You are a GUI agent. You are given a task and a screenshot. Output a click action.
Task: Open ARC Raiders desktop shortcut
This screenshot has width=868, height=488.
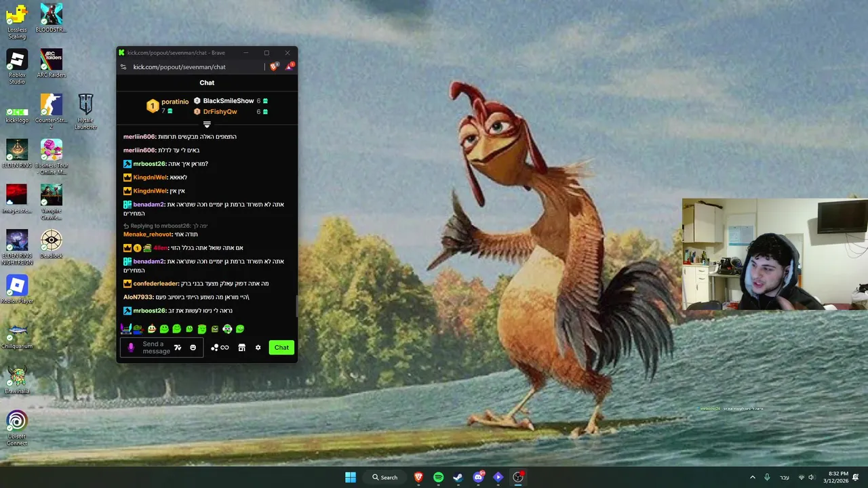click(51, 64)
